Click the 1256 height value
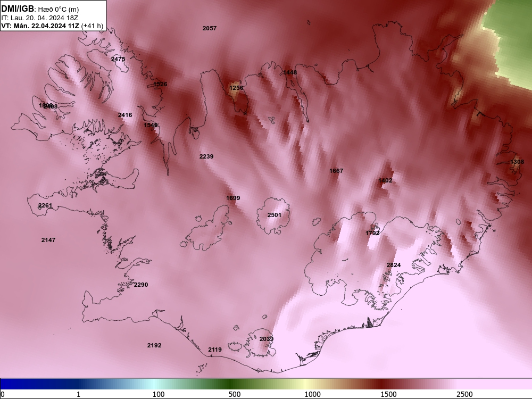Screen dimensions: 532x399 (236, 88)
